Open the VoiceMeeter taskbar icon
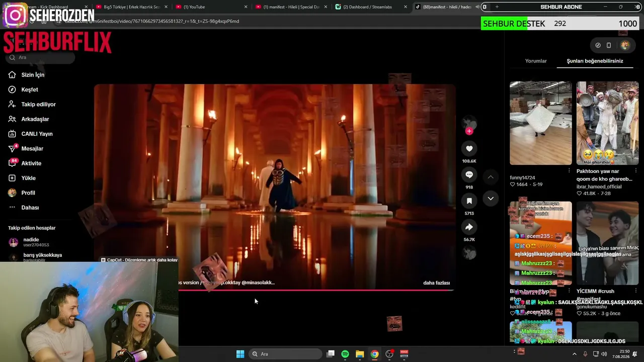 (404, 354)
